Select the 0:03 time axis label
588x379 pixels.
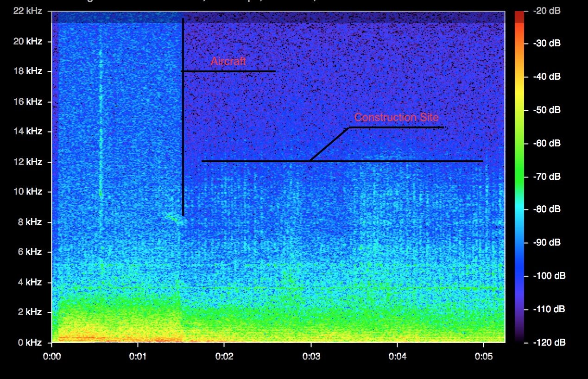point(311,357)
